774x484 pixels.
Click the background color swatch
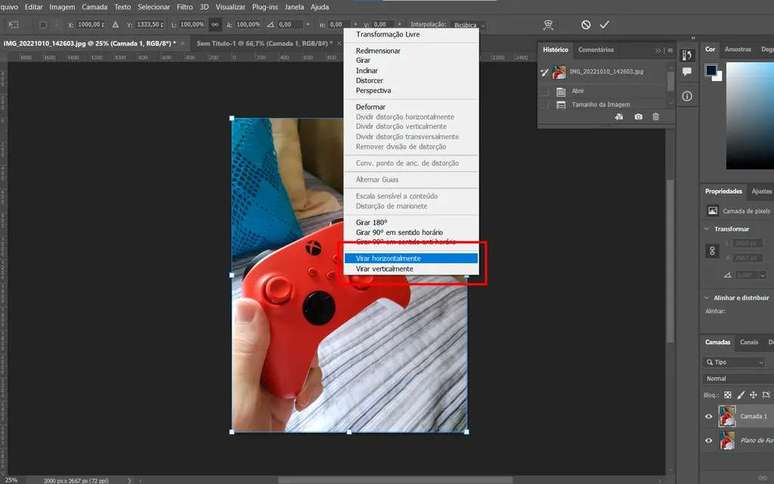click(x=718, y=77)
